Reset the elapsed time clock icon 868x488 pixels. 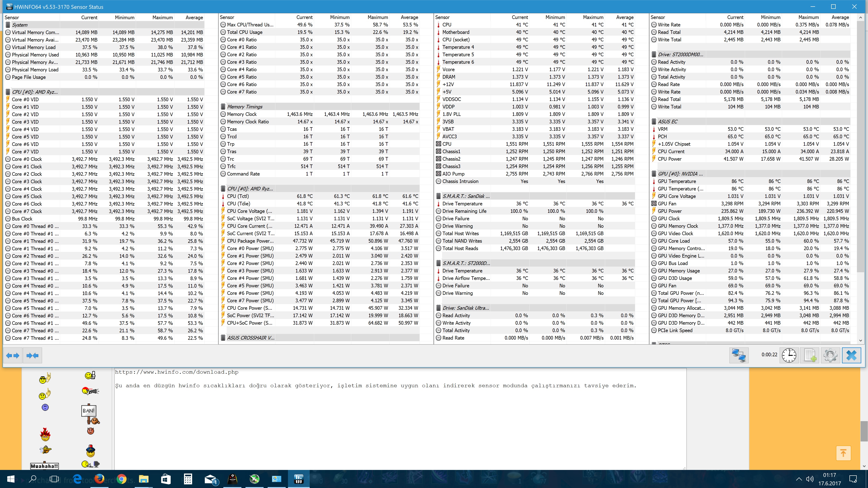[x=789, y=355]
